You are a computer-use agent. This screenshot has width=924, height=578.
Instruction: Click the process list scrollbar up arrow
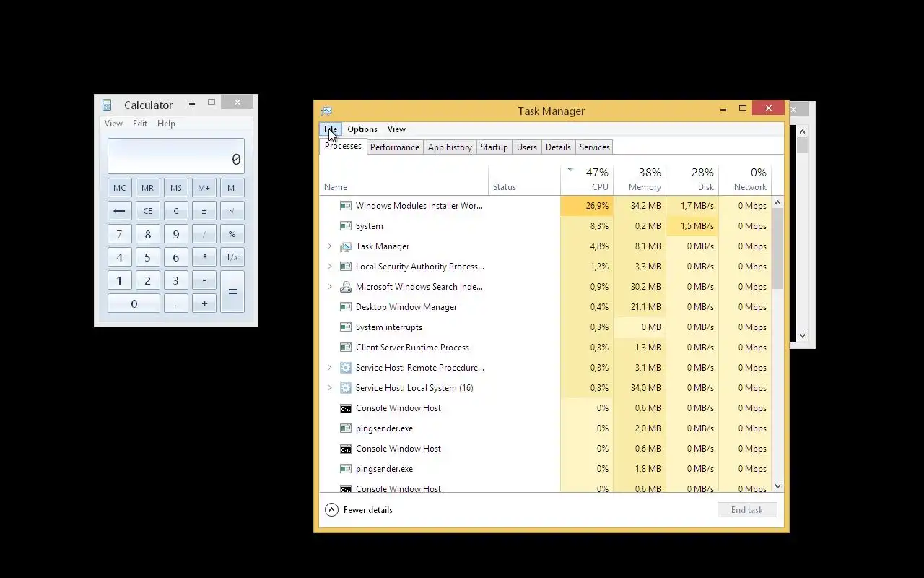777,203
